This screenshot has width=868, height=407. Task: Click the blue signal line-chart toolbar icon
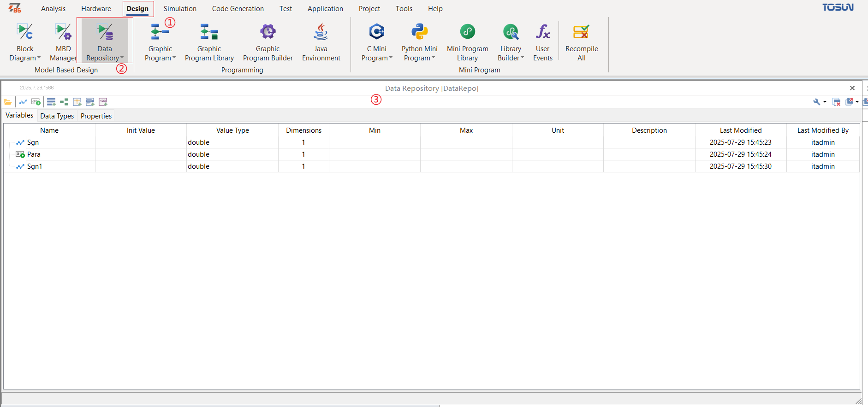pos(23,102)
